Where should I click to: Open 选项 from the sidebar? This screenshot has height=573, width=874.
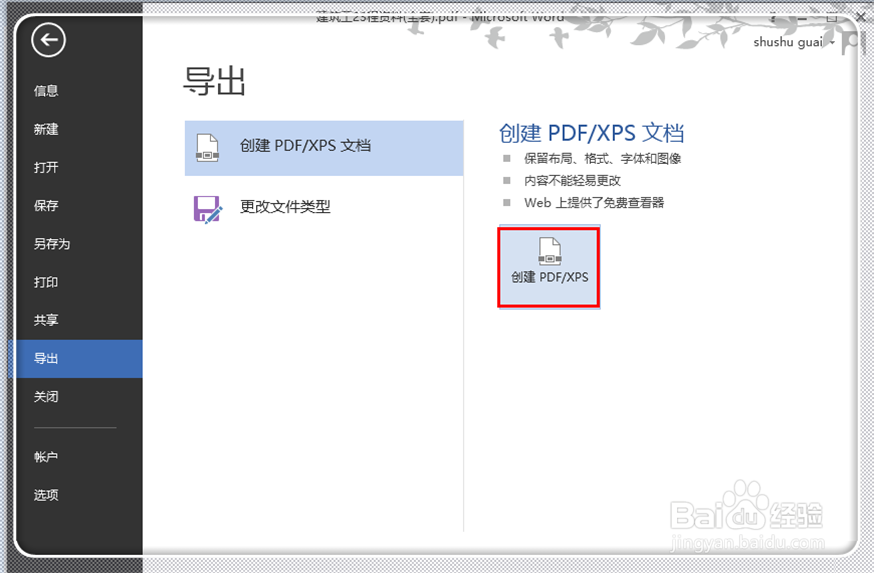pos(46,495)
